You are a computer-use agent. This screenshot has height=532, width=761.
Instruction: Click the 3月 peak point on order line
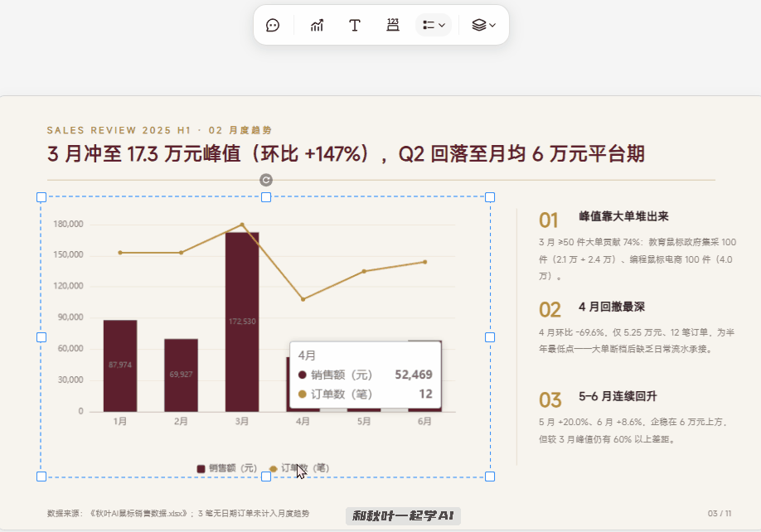pos(242,225)
